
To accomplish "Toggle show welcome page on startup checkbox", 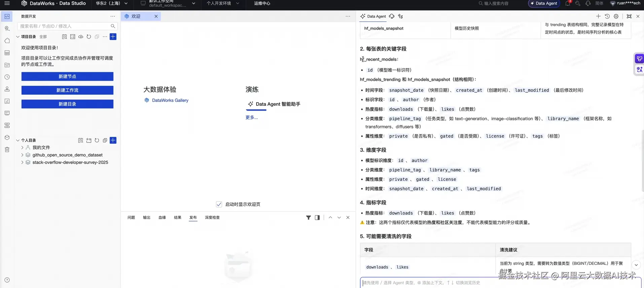I will (219, 204).
